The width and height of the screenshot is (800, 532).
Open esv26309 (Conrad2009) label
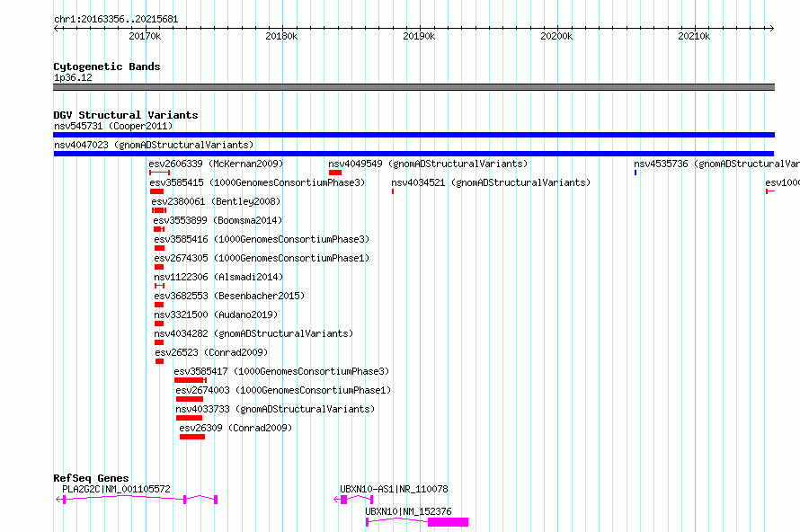pos(236,428)
